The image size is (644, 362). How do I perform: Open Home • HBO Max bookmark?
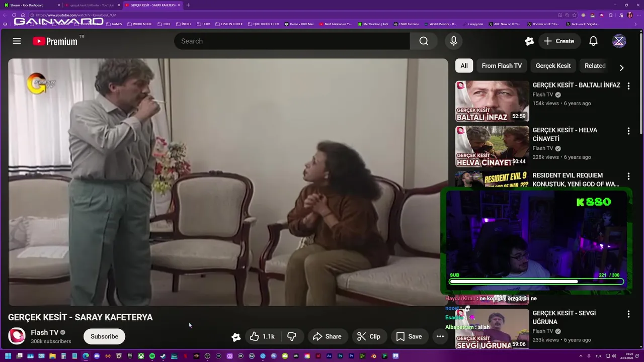(299, 24)
